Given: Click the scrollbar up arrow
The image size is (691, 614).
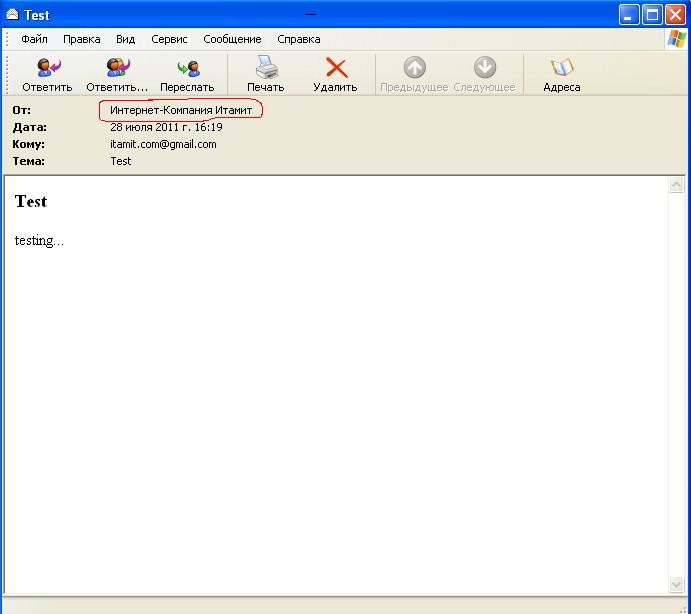Looking at the screenshot, I should tap(676, 185).
